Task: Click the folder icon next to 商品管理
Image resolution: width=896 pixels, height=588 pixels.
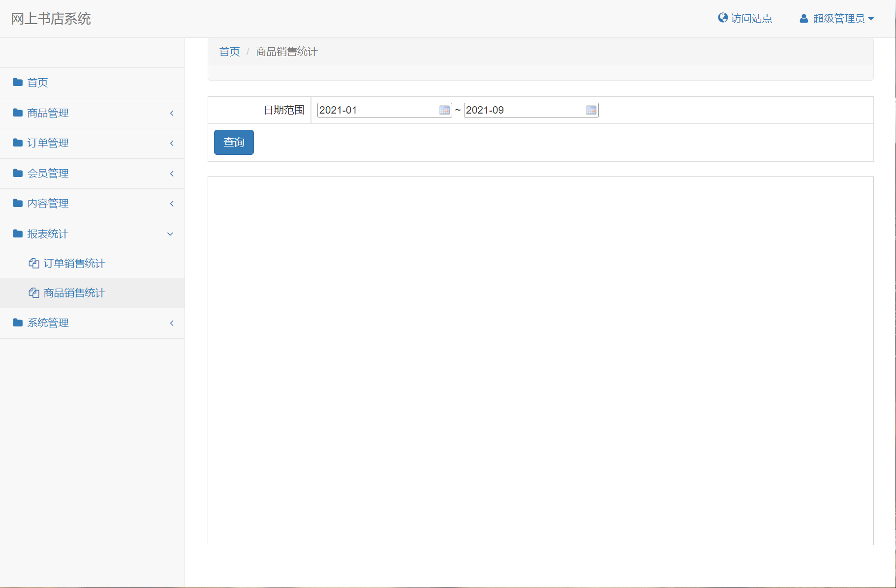Action: pos(18,113)
